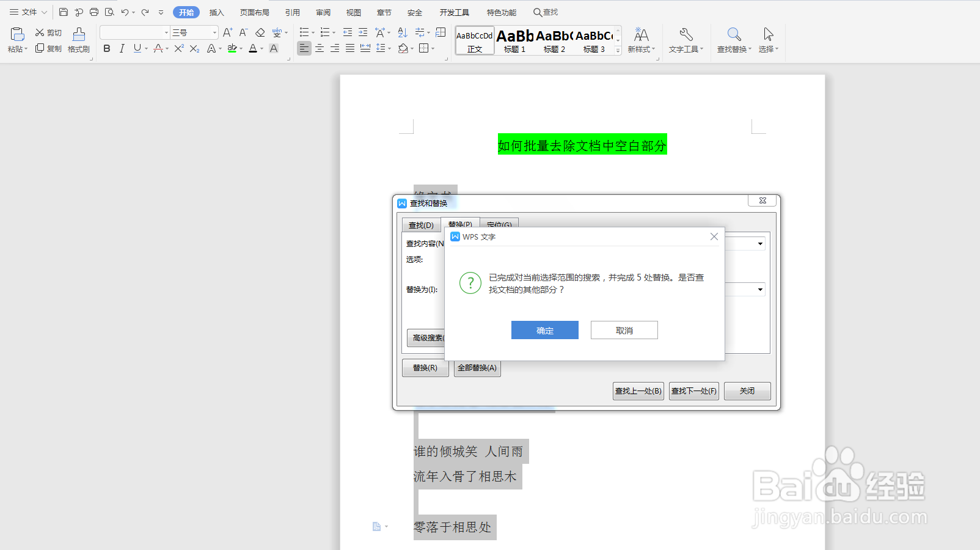The image size is (980, 550).
Task: Click the Align Right icon
Action: point(335,48)
